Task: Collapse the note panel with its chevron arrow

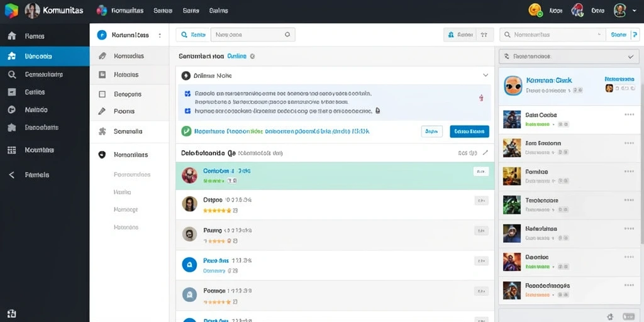Action: (486, 75)
